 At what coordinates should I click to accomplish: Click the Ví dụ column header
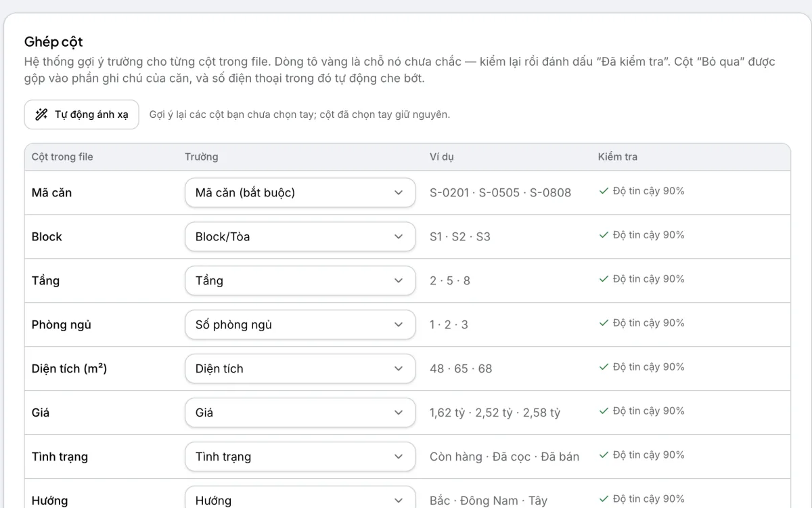442,156
